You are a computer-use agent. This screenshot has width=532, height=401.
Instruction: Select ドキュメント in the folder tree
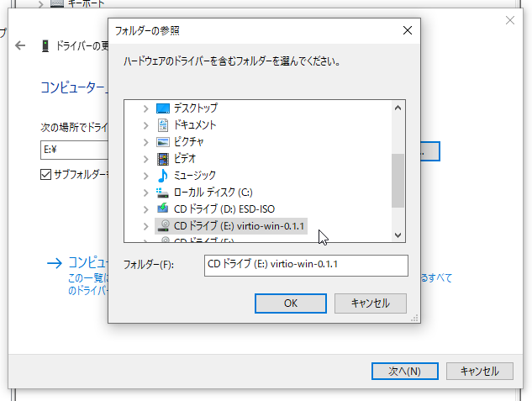pos(195,125)
